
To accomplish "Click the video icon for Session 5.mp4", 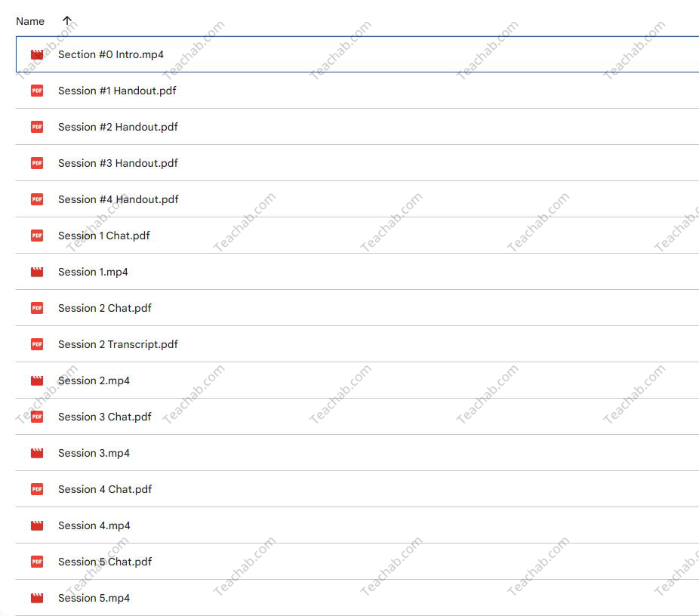I will [x=37, y=598].
